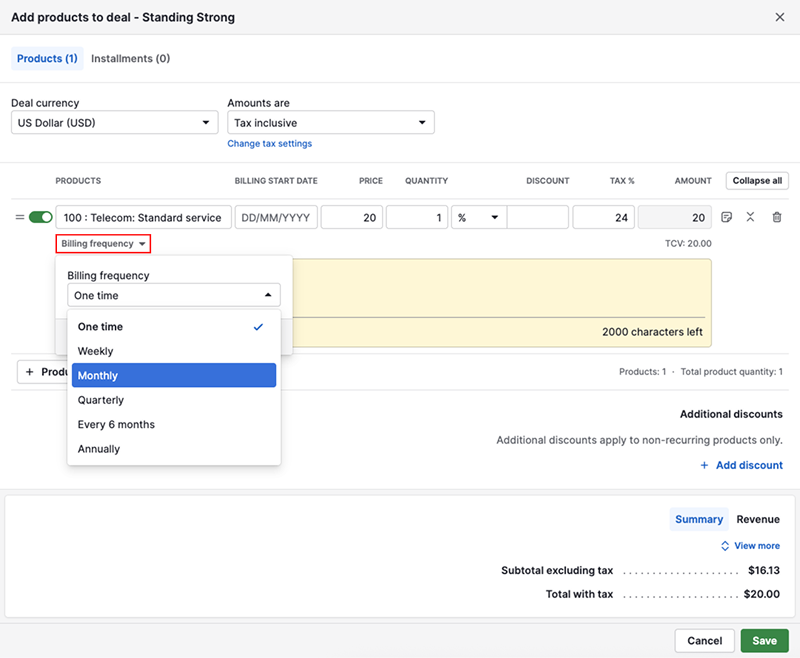Switch to the Revenue summary tab

758,519
